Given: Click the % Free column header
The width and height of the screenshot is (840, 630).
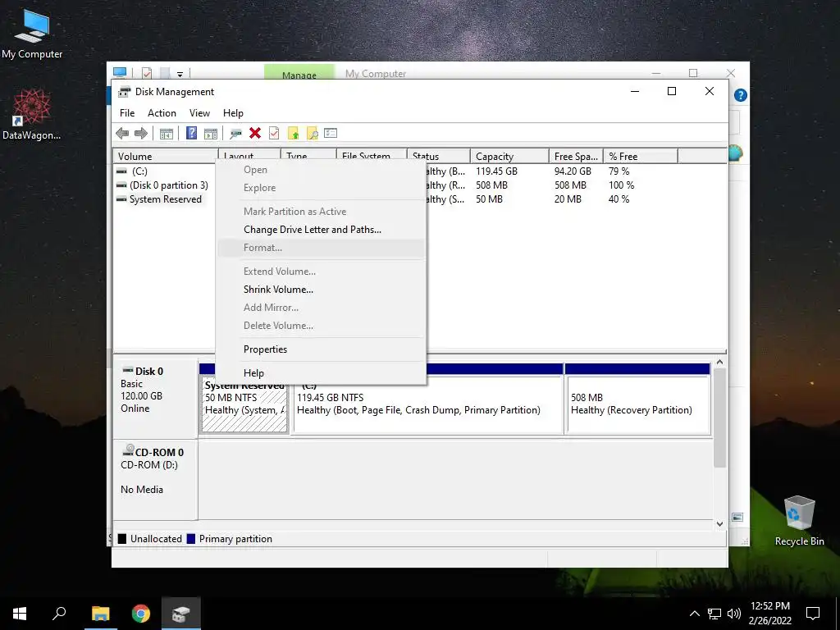Looking at the screenshot, I should [640, 157].
